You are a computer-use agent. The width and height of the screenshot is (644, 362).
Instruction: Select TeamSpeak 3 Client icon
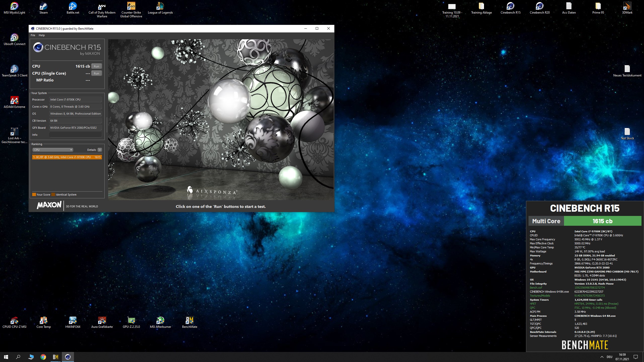14,71
